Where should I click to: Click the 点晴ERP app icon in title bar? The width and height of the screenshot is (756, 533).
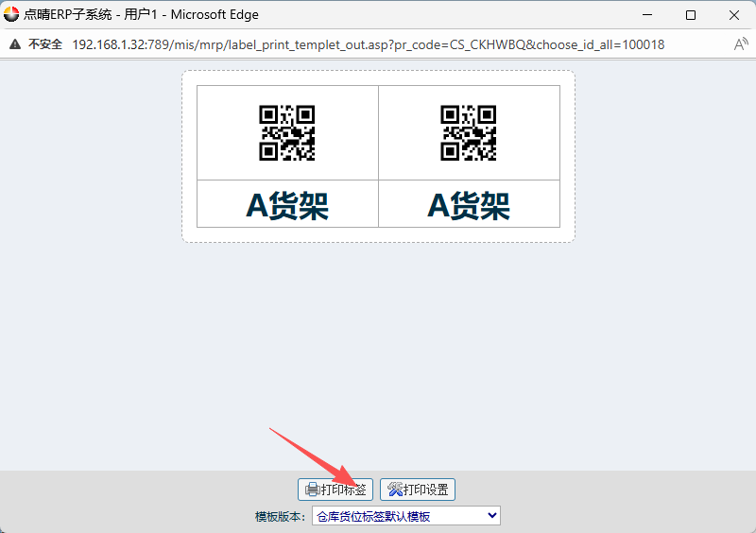pos(11,15)
